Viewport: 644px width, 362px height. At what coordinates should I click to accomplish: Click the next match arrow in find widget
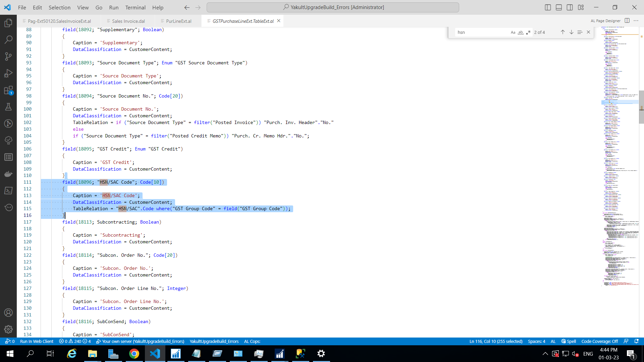point(571,32)
